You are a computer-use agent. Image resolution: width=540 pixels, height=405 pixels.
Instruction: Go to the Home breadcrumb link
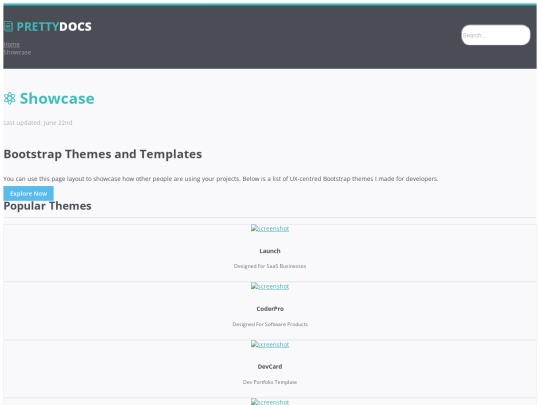(x=11, y=44)
